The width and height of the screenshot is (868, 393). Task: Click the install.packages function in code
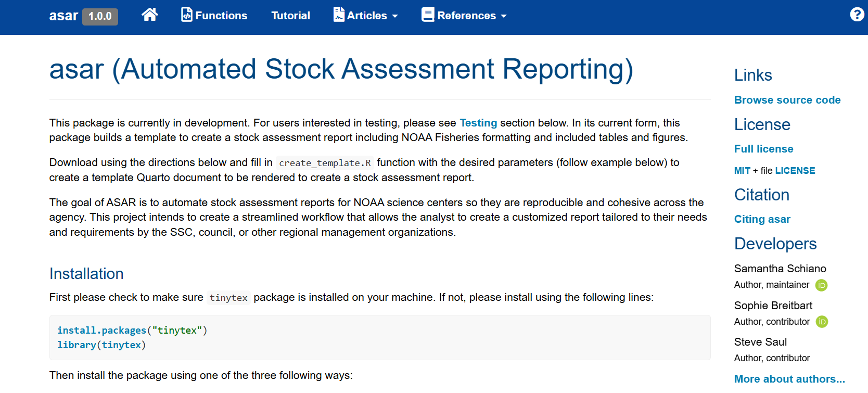102,331
